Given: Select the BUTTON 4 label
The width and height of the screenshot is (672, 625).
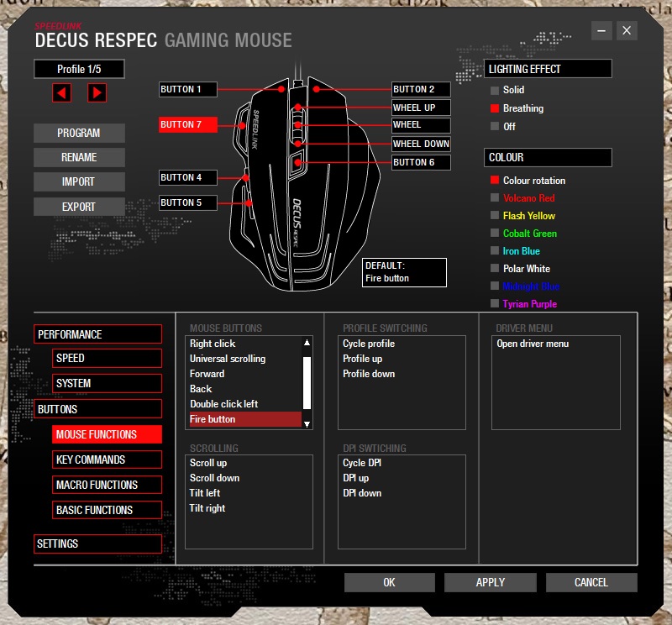Looking at the screenshot, I should coord(187,177).
